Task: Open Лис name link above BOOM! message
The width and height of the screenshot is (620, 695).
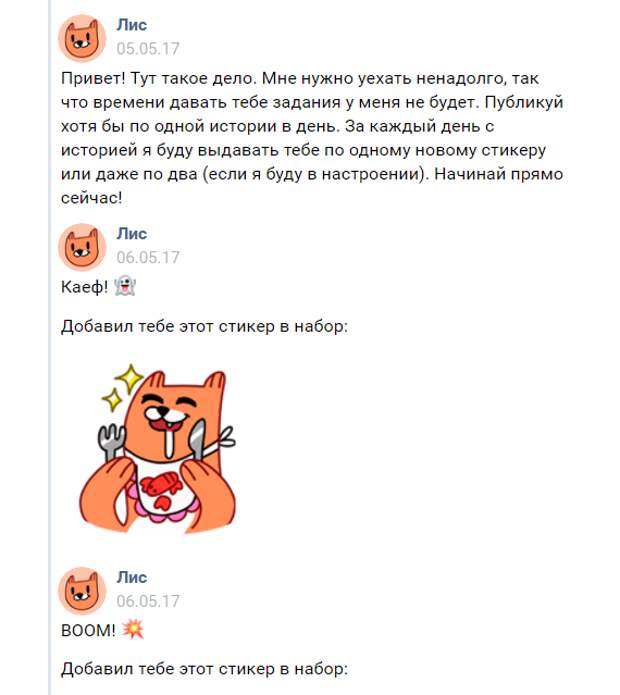Action: pyautogui.click(x=132, y=577)
